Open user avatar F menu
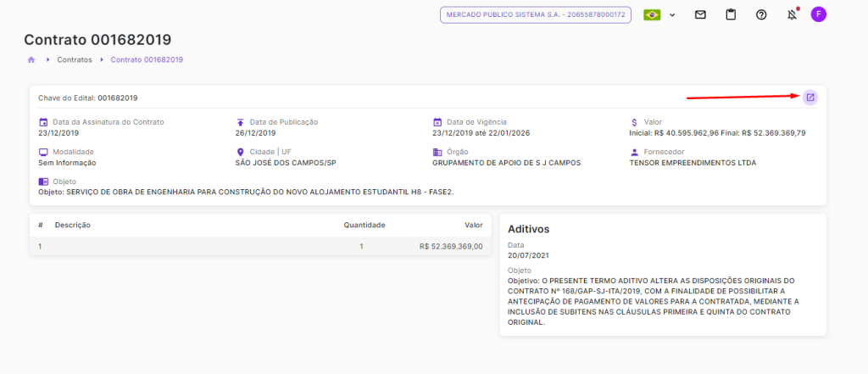 (x=818, y=14)
